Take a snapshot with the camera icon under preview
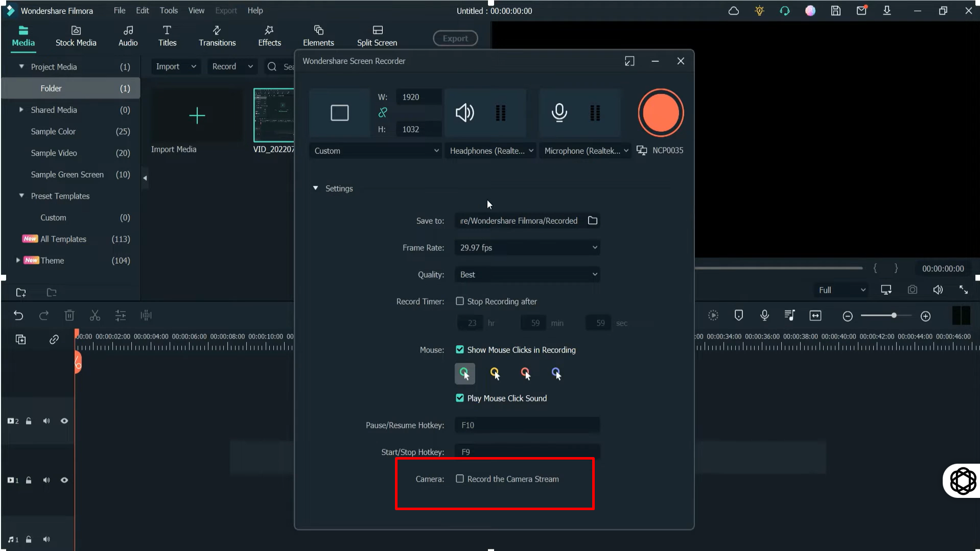Viewport: 980px width, 551px height. (913, 290)
